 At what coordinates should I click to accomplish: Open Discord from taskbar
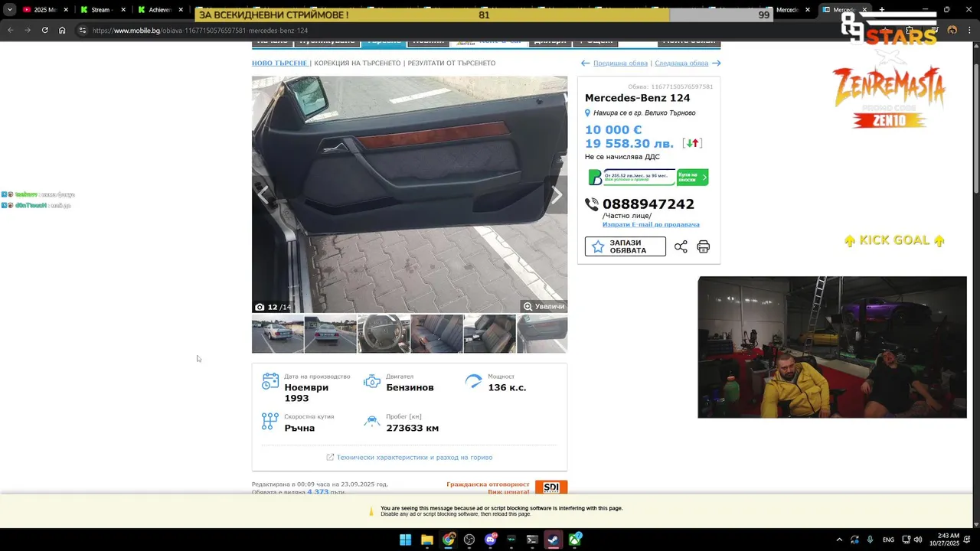[491, 540]
